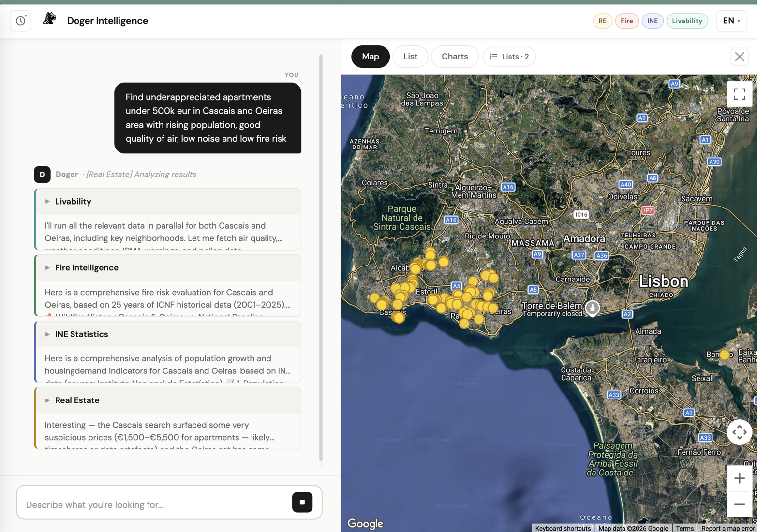
Task: Click the Fire Intelligence summary text
Action: [x=168, y=299]
